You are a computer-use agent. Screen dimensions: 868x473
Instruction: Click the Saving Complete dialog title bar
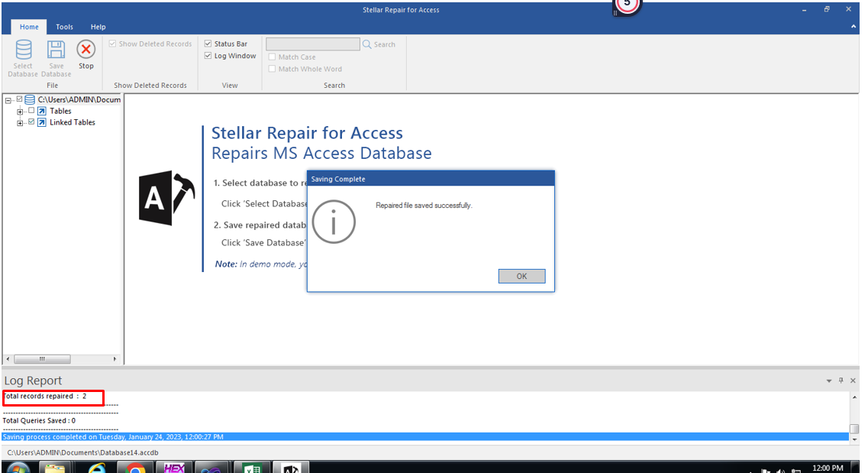coord(431,179)
